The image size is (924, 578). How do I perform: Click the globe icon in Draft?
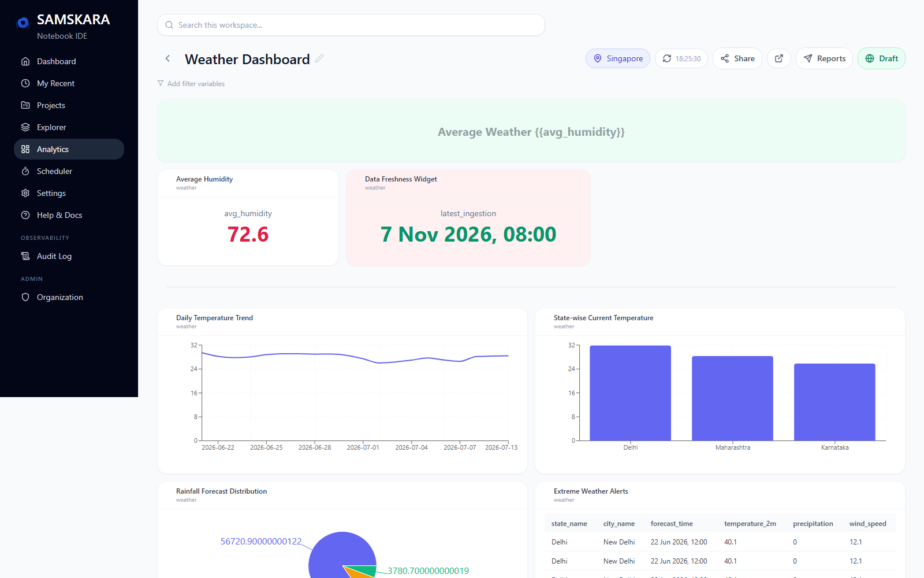870,58
